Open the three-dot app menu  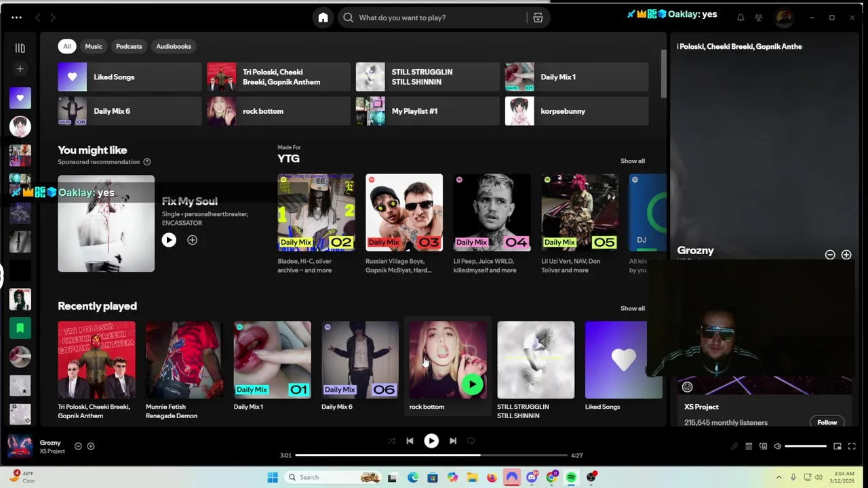pos(16,18)
